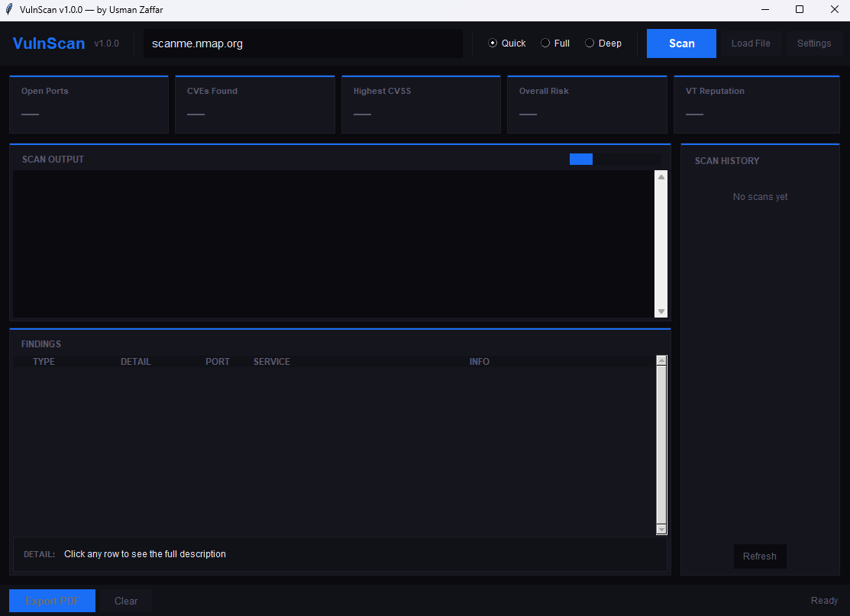Click 'Click any row to see the full description'
Screen dimensions: 850x616
(x=145, y=553)
